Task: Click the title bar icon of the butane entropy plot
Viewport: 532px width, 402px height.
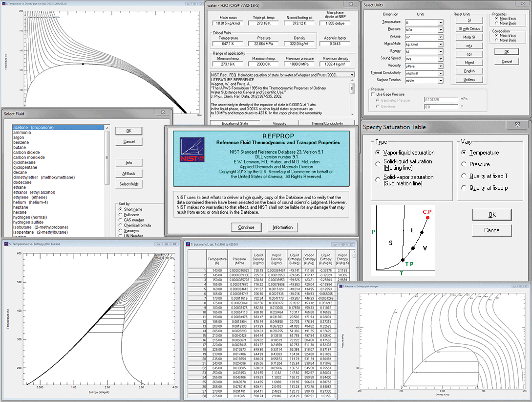Action: [6, 244]
